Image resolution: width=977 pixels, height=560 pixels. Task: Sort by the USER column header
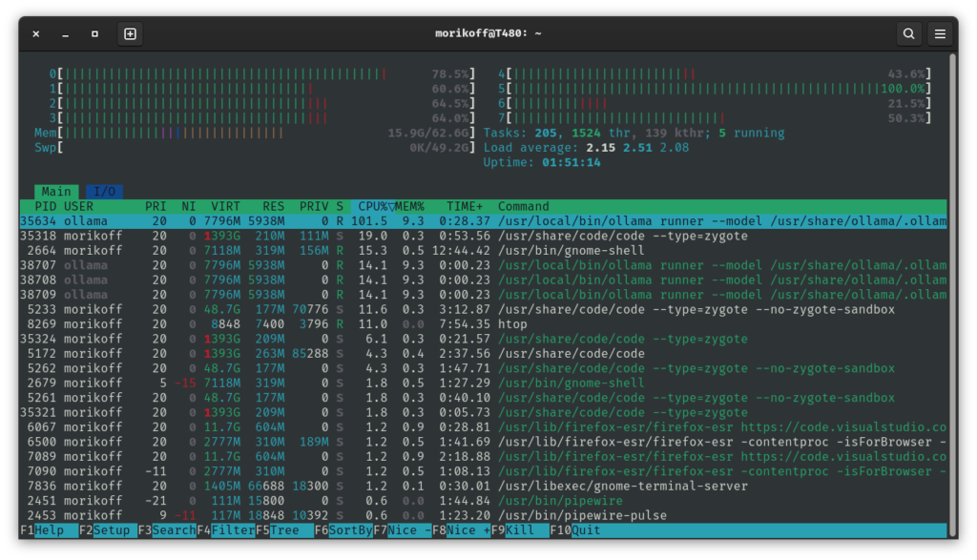[78, 206]
